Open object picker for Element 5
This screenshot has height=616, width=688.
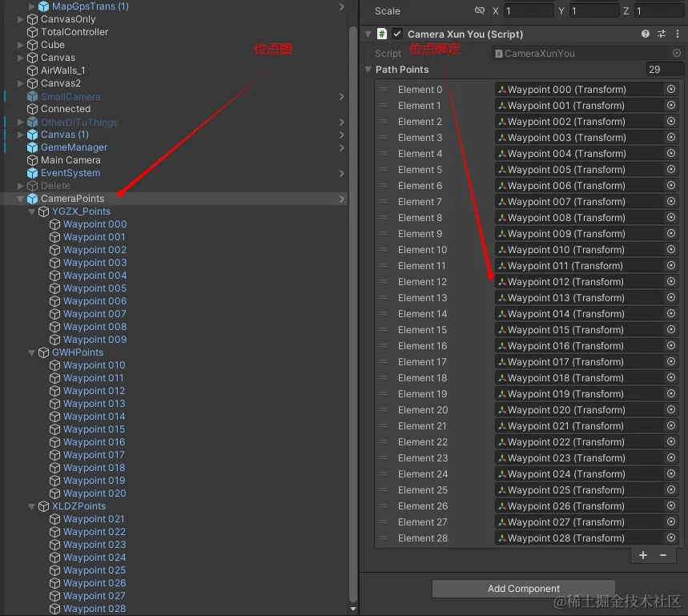coord(671,169)
